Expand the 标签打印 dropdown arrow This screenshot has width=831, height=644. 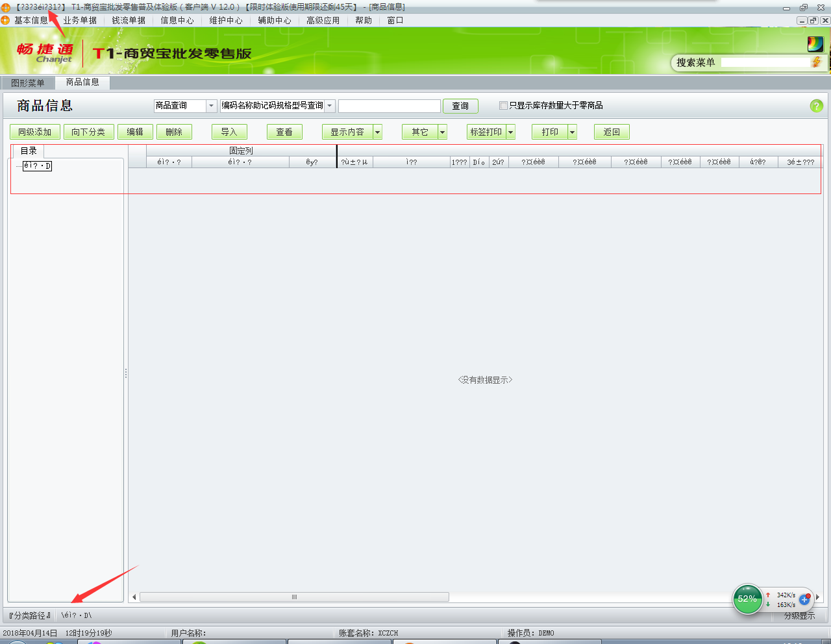point(511,132)
